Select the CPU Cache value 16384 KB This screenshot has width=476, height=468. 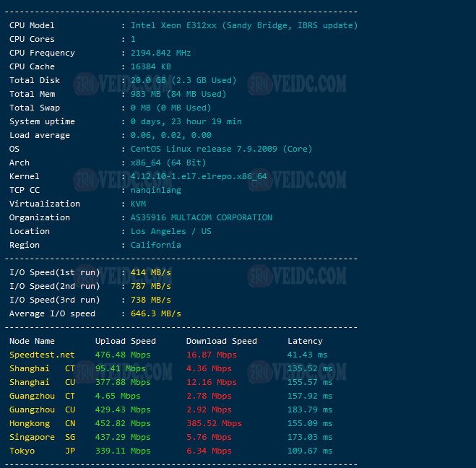[150, 66]
